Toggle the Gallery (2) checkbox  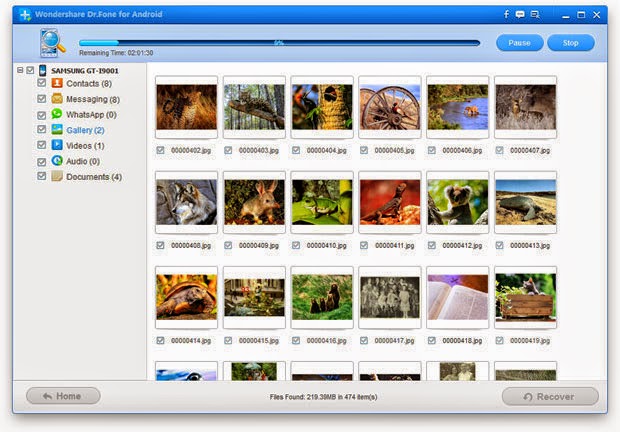(x=42, y=129)
